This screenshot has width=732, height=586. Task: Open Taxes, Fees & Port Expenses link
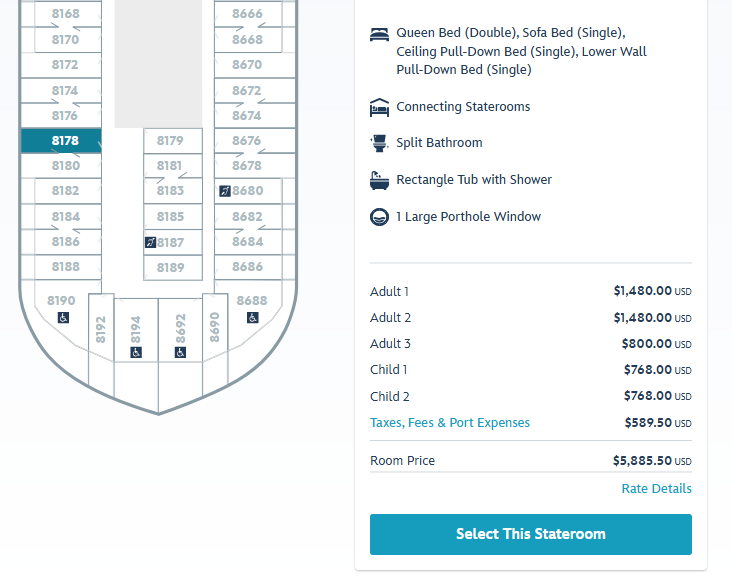click(450, 423)
